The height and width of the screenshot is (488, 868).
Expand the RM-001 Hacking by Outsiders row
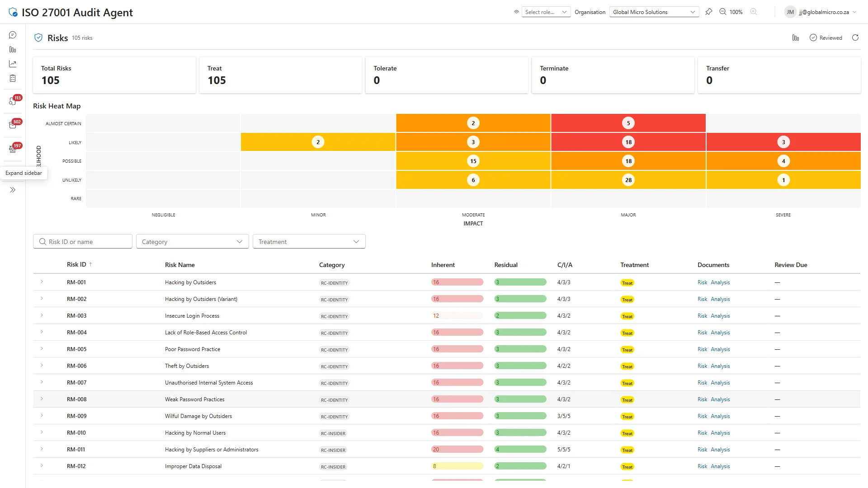tap(42, 282)
